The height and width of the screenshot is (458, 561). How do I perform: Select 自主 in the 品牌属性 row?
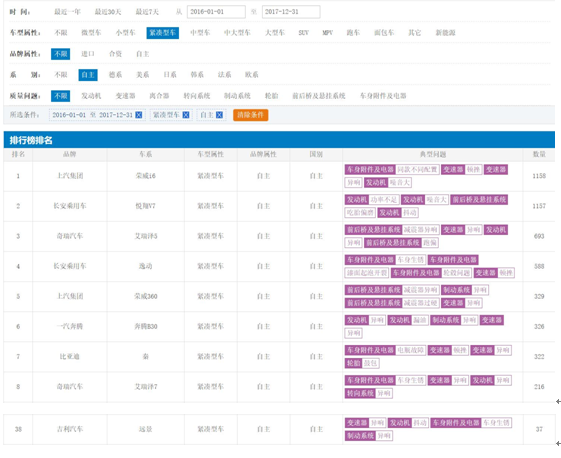pyautogui.click(x=142, y=54)
